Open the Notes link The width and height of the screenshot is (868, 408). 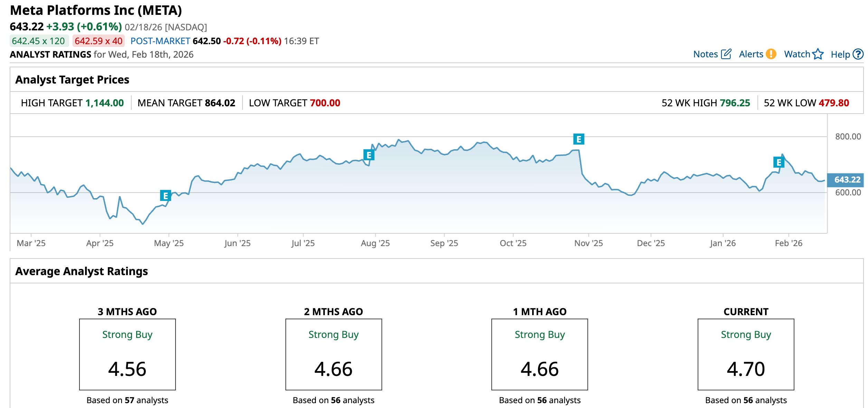click(x=705, y=54)
